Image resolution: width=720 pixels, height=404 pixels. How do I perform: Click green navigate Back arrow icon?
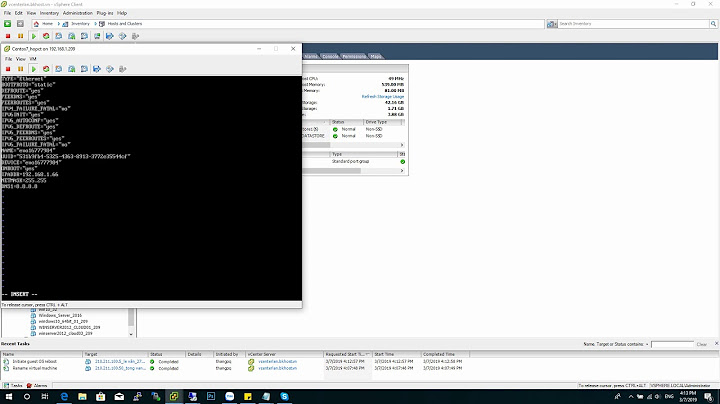coord(7,23)
